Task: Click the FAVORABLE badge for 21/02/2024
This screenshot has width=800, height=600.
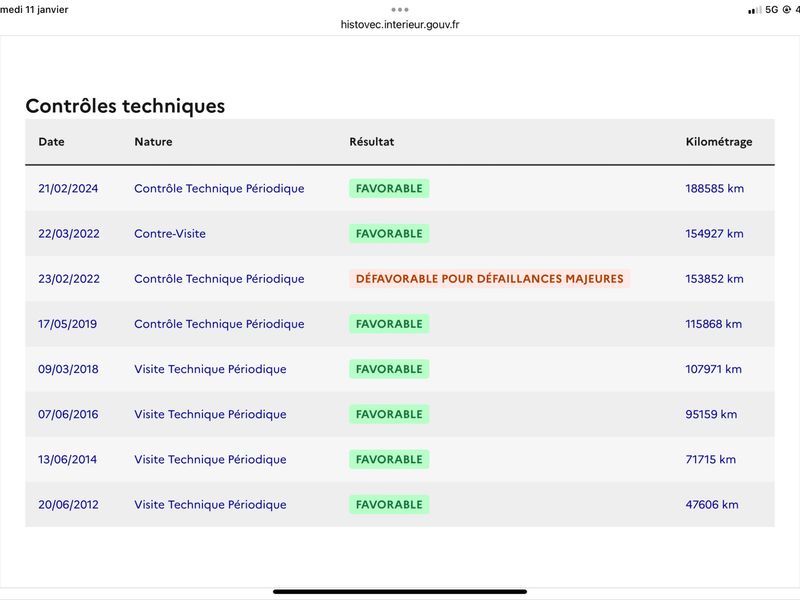Action: click(389, 188)
